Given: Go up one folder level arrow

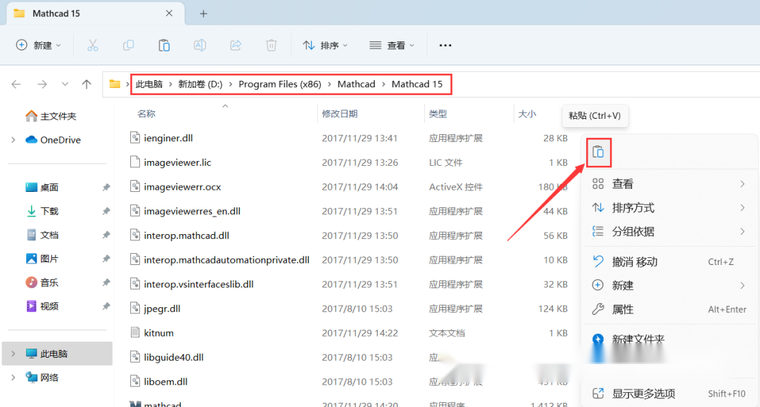Looking at the screenshot, I should (87, 84).
